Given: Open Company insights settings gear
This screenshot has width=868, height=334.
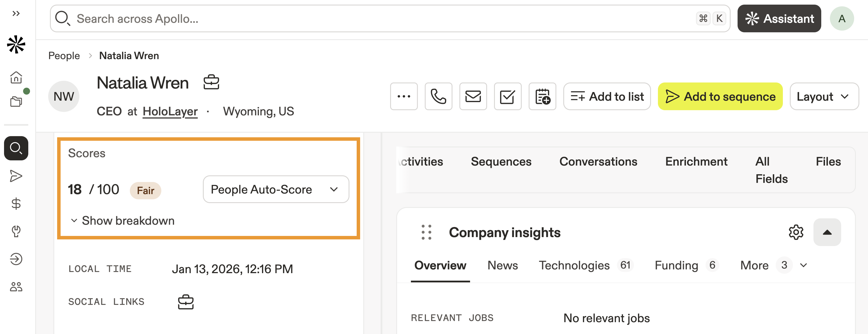Looking at the screenshot, I should [796, 232].
